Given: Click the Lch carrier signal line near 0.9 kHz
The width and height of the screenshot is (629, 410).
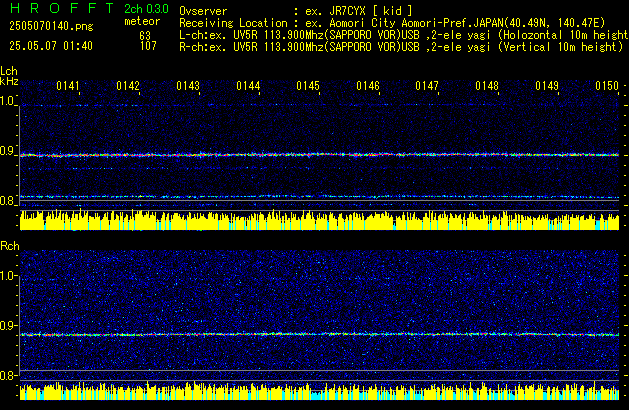Looking at the screenshot, I should 319,155.
